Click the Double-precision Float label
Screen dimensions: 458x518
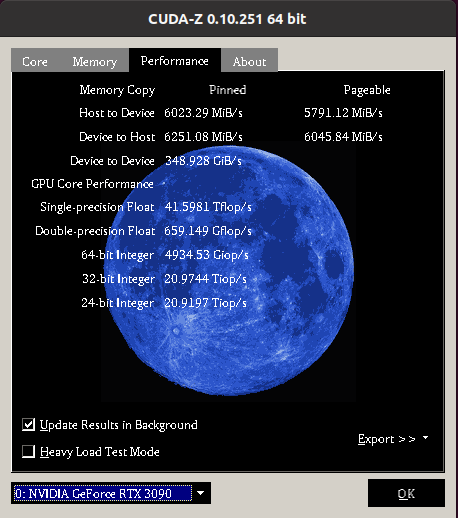(95, 231)
